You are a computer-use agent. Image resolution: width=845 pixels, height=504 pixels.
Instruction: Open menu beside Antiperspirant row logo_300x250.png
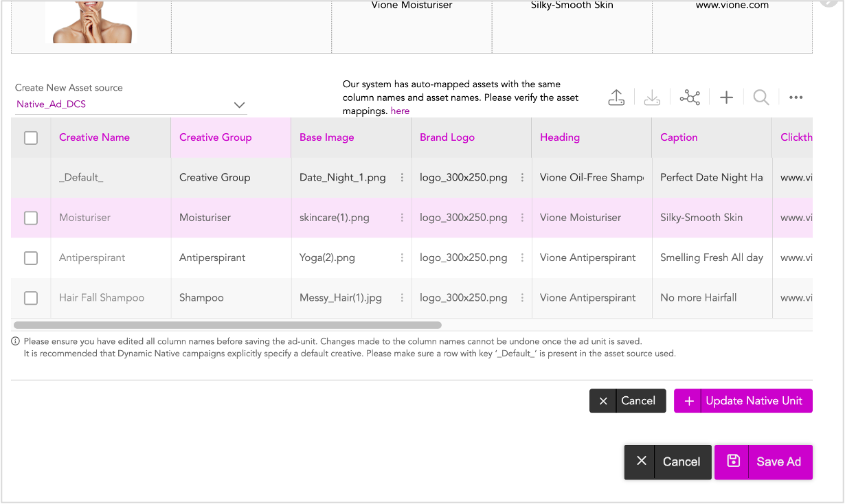pos(522,258)
